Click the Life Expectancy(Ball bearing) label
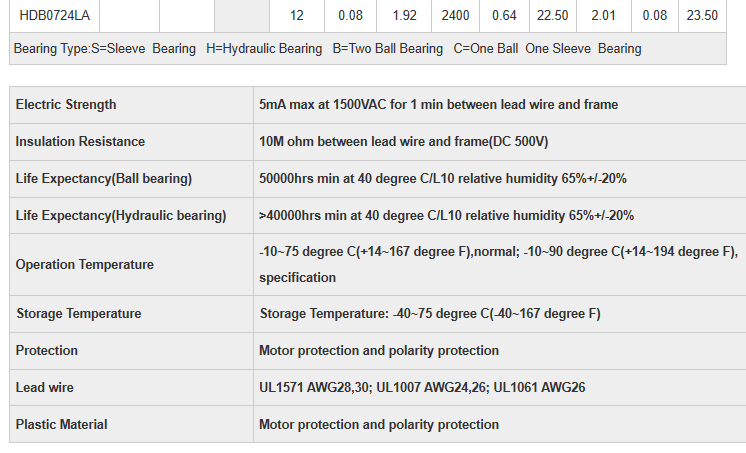The image size is (746, 453). 103,179
